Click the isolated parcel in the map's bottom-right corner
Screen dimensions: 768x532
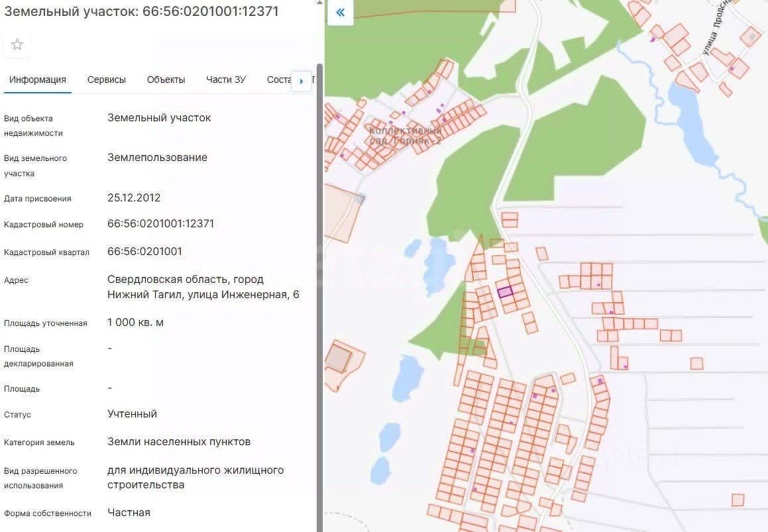pos(738,500)
